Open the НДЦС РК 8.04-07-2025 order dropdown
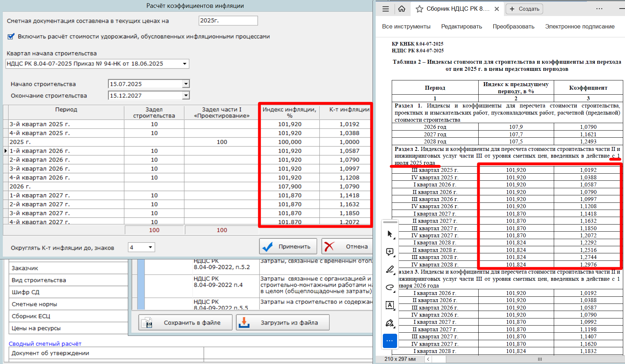Image resolution: width=625 pixels, height=364 pixels. (x=184, y=64)
